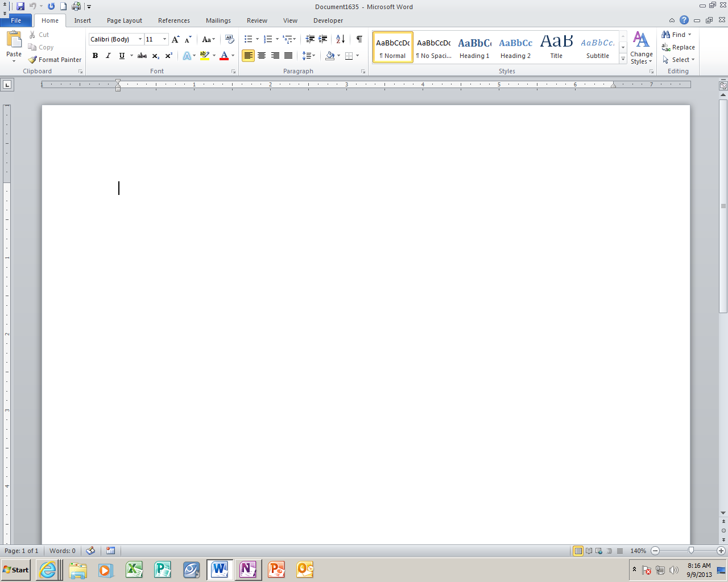Click the Windows Start button
This screenshot has width=728, height=582.
(16, 569)
